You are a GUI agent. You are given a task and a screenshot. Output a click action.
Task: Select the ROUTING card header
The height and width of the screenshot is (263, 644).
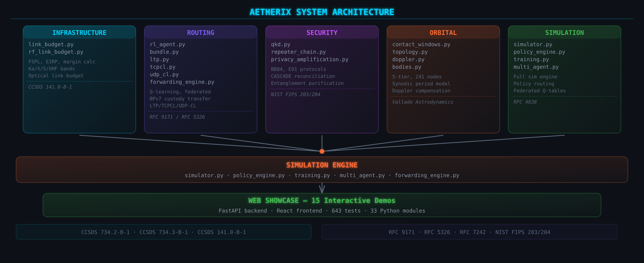pyautogui.click(x=201, y=33)
